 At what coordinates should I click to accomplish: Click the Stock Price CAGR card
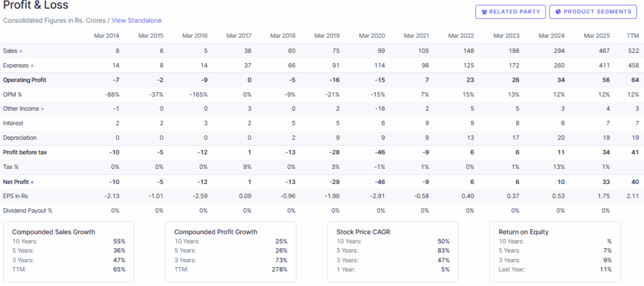click(393, 250)
